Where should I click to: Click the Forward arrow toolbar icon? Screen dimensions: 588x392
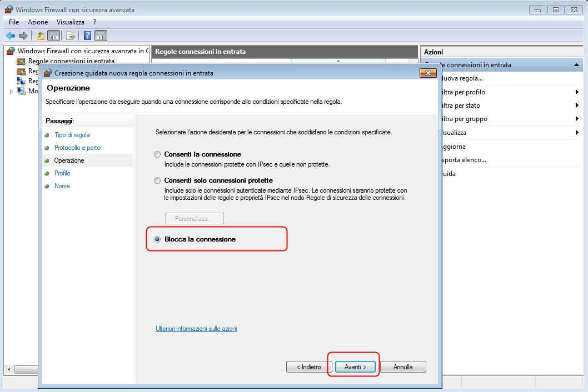pos(23,36)
